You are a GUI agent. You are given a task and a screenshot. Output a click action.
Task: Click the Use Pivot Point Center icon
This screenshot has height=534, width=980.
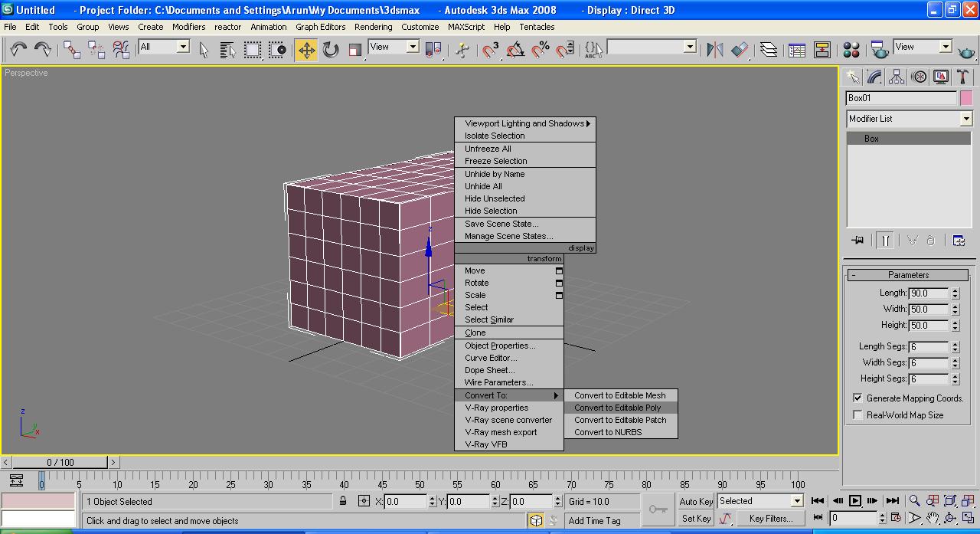pos(433,50)
